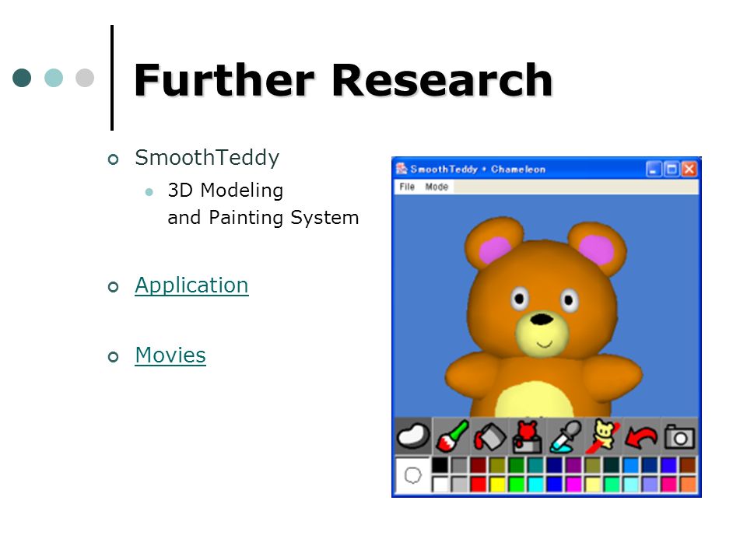The image size is (747, 560).
Task: Click the red undo arrow icon
Action: click(x=641, y=436)
